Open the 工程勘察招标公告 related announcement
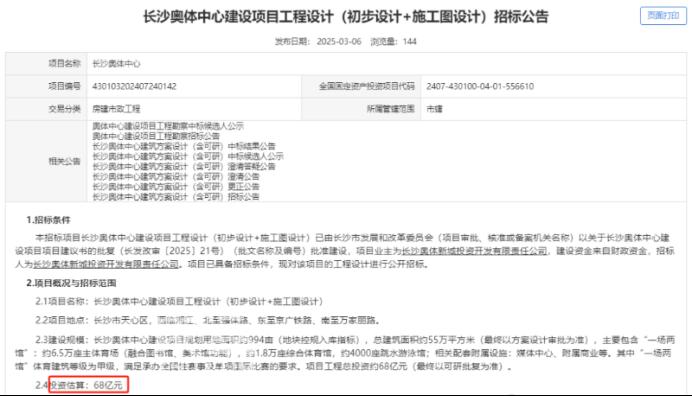This screenshot has height=396, width=692. click(156, 136)
